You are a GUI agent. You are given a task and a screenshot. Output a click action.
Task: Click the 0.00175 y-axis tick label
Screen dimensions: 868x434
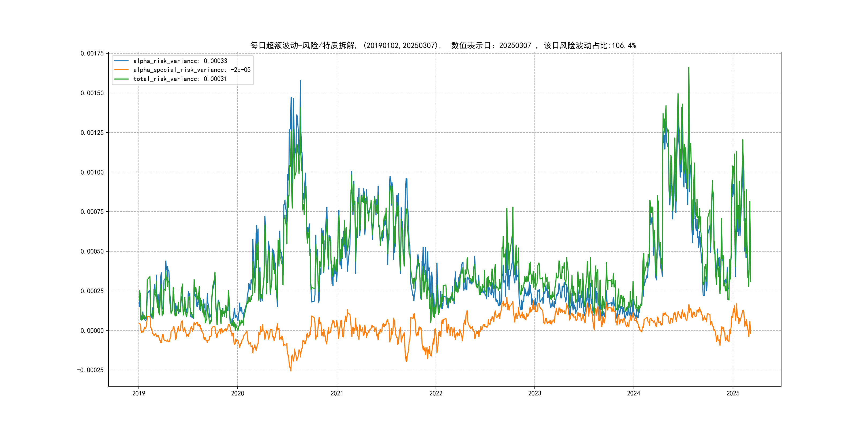[92, 53]
